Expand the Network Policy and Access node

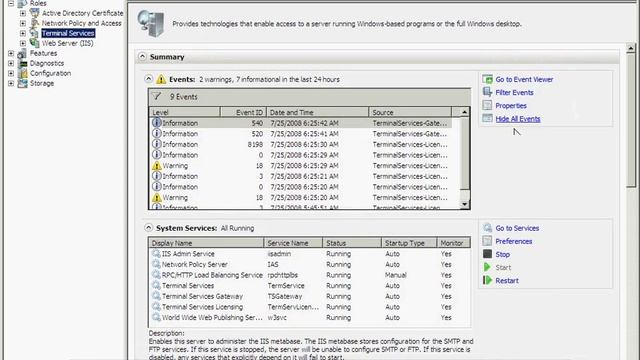coord(23,23)
